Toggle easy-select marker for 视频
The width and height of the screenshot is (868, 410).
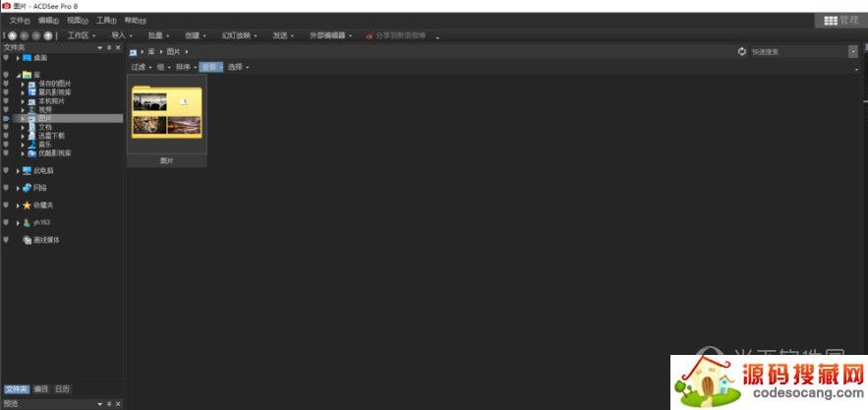[x=6, y=110]
